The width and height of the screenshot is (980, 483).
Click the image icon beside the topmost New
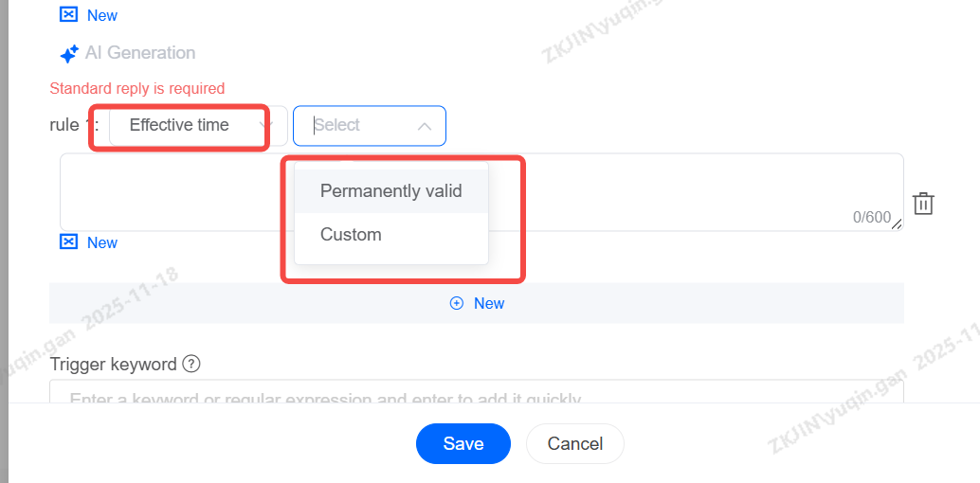pyautogui.click(x=68, y=15)
